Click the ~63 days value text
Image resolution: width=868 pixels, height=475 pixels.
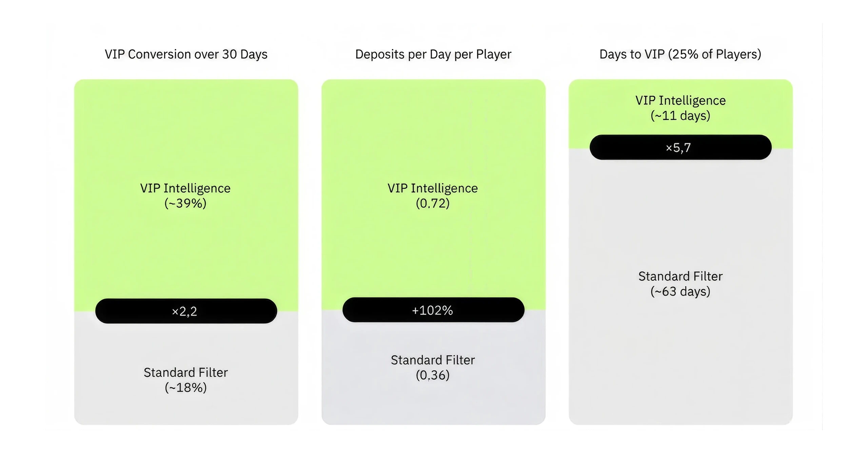[680, 291]
